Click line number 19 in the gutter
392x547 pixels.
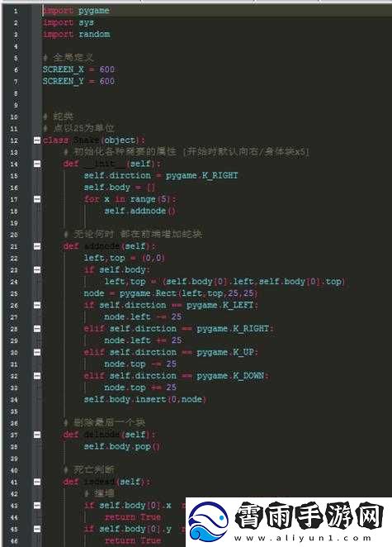tap(14, 222)
